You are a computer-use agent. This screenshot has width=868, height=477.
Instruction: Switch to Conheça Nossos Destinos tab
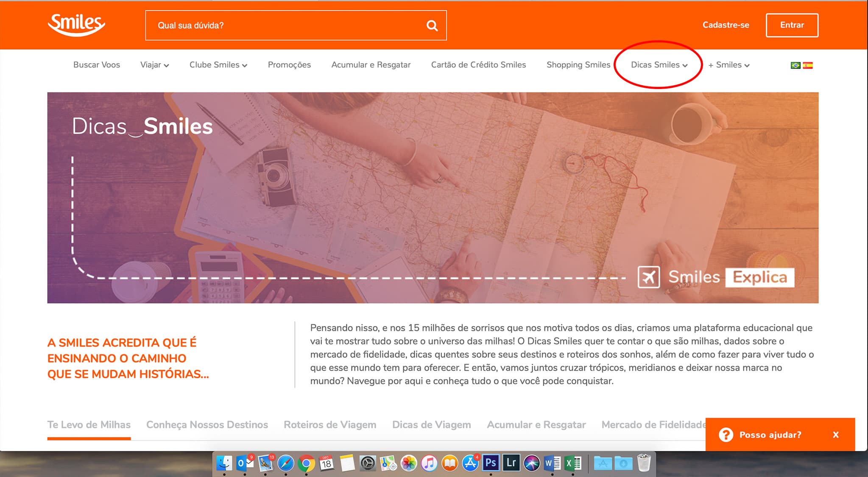207,425
